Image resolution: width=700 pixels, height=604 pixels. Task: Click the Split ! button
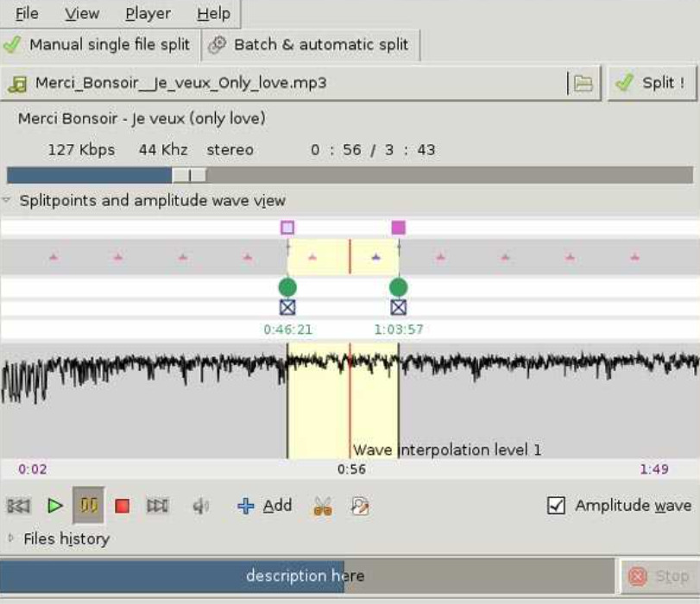652,83
